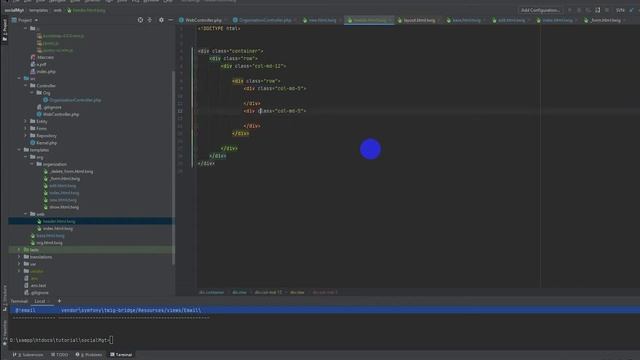Switch to the _form.html.twig editor tab

click(x=604, y=20)
